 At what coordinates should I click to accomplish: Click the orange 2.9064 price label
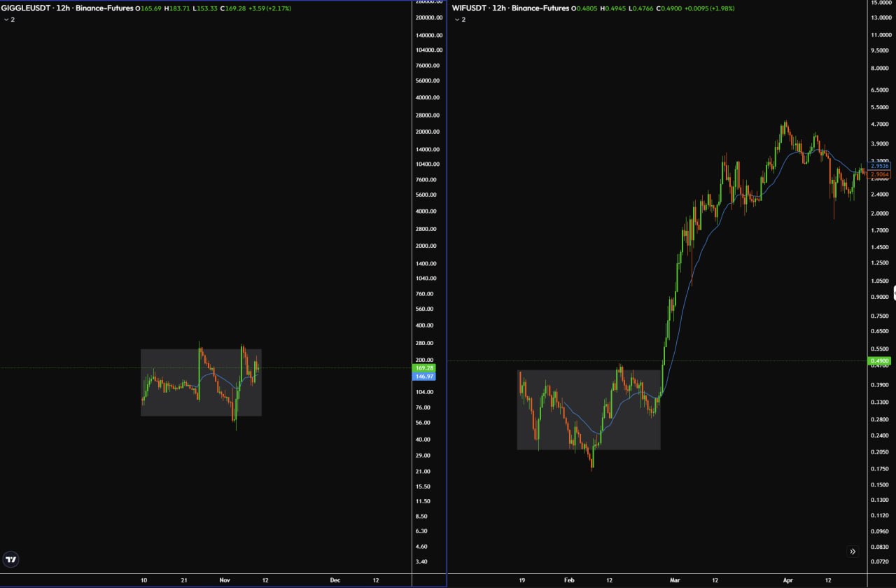(x=880, y=174)
